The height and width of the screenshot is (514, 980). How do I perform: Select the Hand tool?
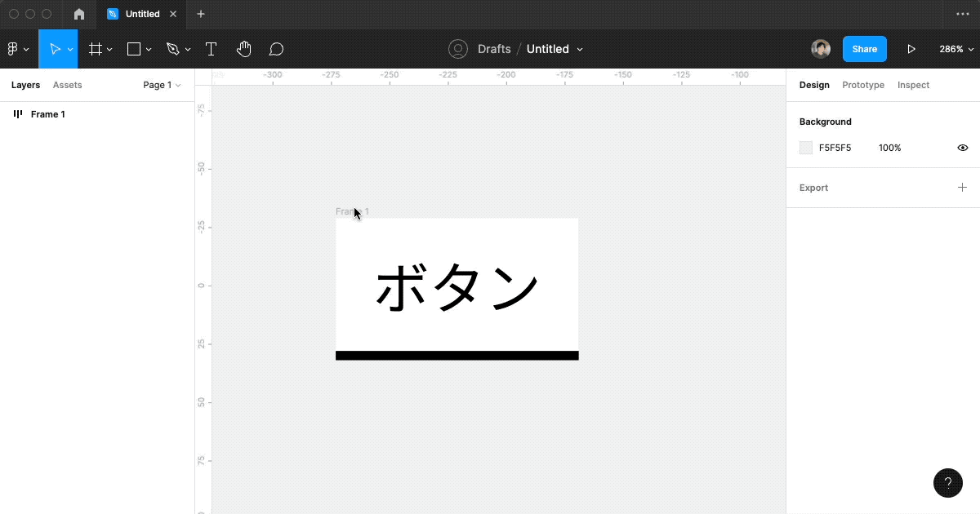tap(243, 48)
